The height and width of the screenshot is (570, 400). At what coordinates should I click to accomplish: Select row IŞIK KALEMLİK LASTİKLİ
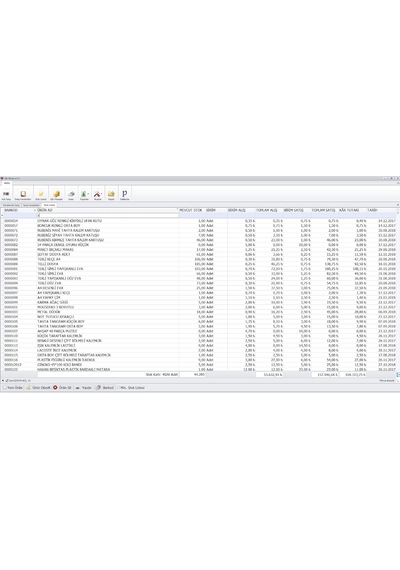click(200, 345)
